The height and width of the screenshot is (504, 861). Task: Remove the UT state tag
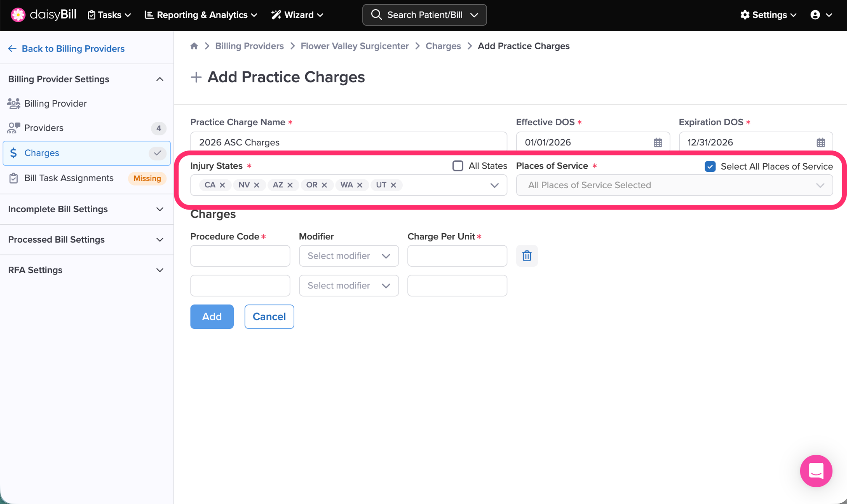394,185
